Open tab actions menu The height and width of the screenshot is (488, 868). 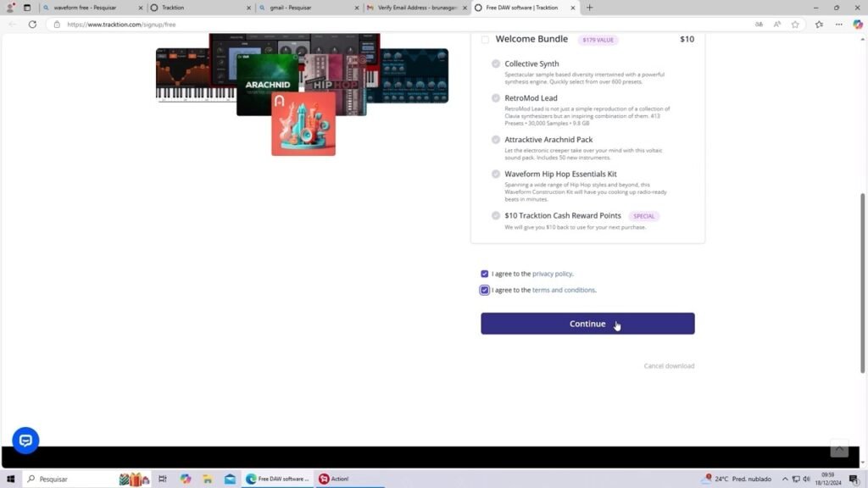26,8
